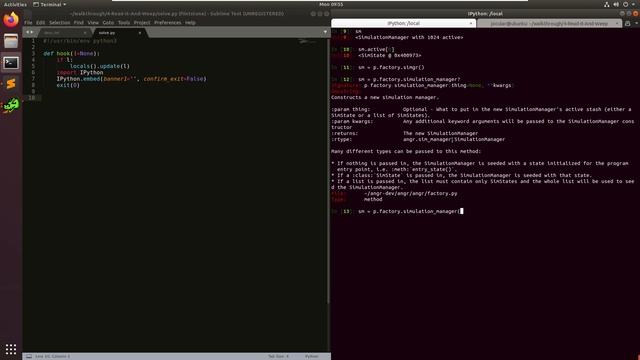Maximize the terminal window
The width and height of the screenshot is (640, 360).
point(629,13)
